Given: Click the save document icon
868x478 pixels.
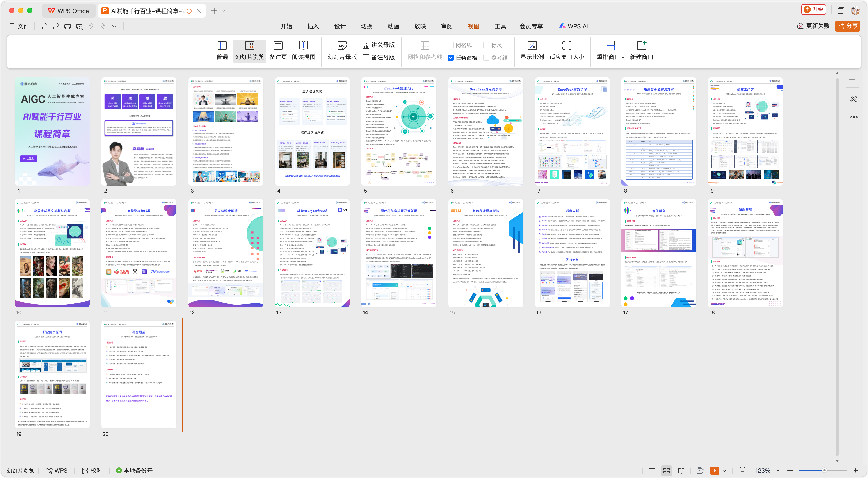Looking at the screenshot, I should [44, 26].
